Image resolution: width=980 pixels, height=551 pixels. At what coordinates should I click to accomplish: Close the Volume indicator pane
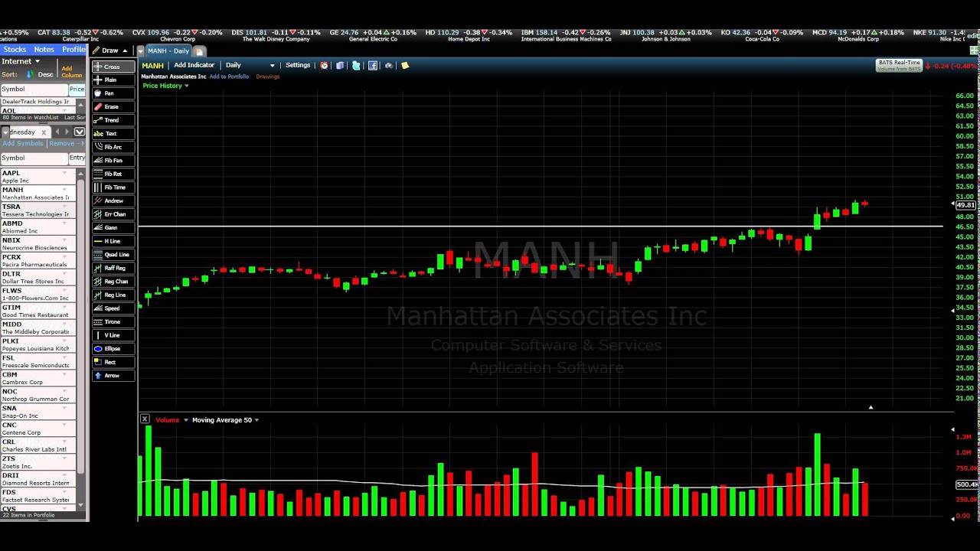(x=145, y=419)
